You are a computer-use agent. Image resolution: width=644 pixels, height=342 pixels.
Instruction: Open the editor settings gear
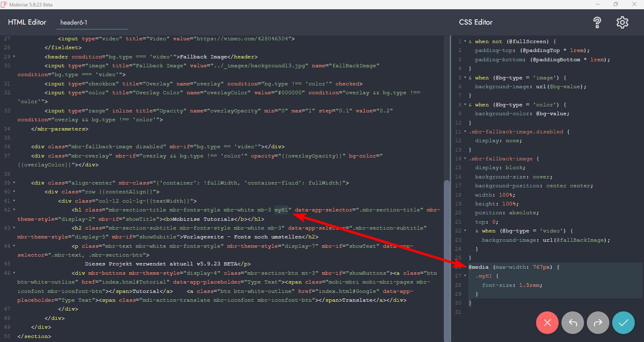click(x=622, y=23)
